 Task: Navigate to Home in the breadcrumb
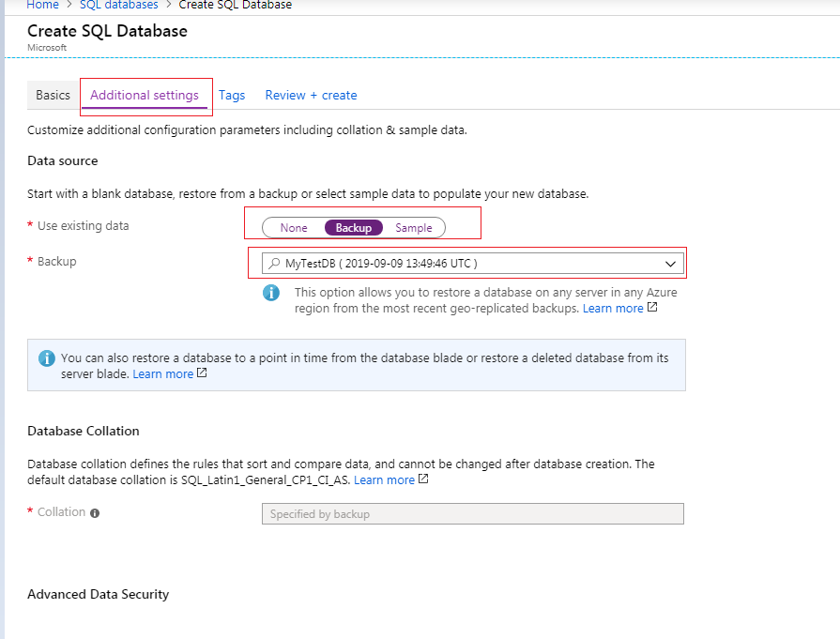tap(42, 5)
